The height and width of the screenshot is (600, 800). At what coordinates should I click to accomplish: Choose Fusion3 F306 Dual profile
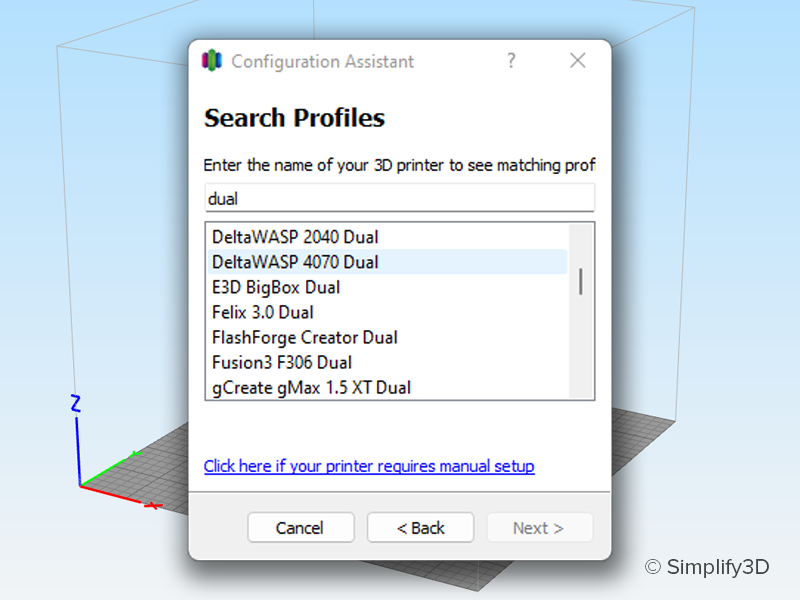387,362
